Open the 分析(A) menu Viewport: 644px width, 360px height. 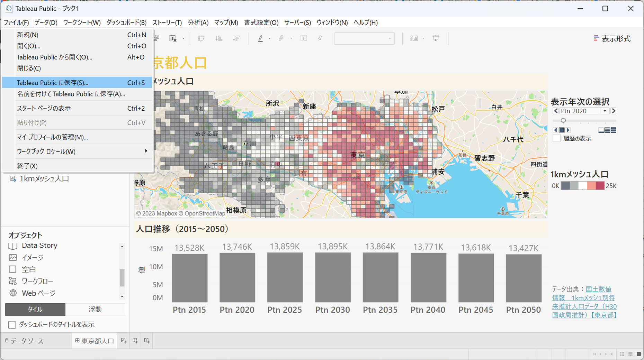point(197,22)
